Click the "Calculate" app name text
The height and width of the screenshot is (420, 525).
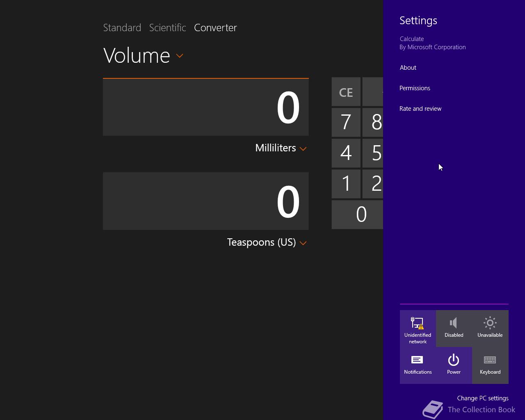[x=412, y=39]
